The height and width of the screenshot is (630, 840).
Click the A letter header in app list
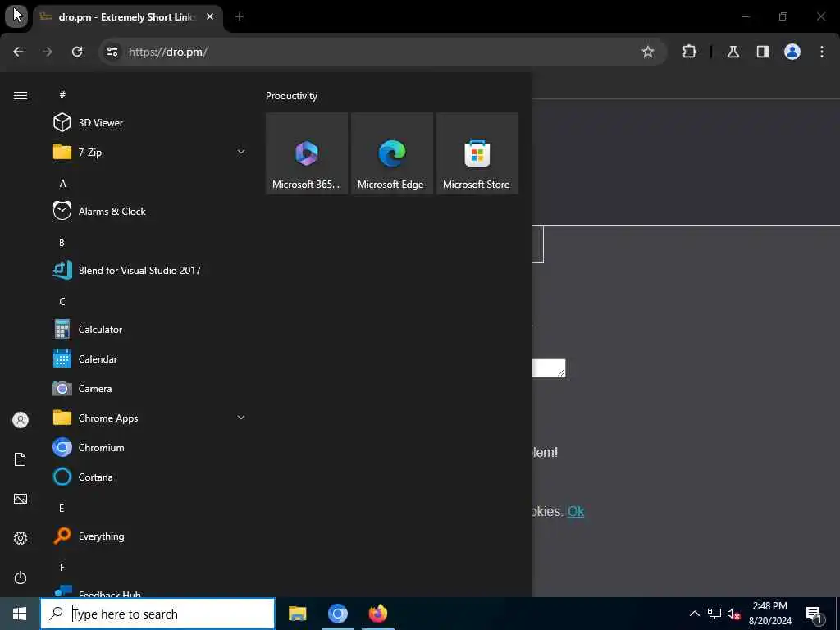point(62,184)
